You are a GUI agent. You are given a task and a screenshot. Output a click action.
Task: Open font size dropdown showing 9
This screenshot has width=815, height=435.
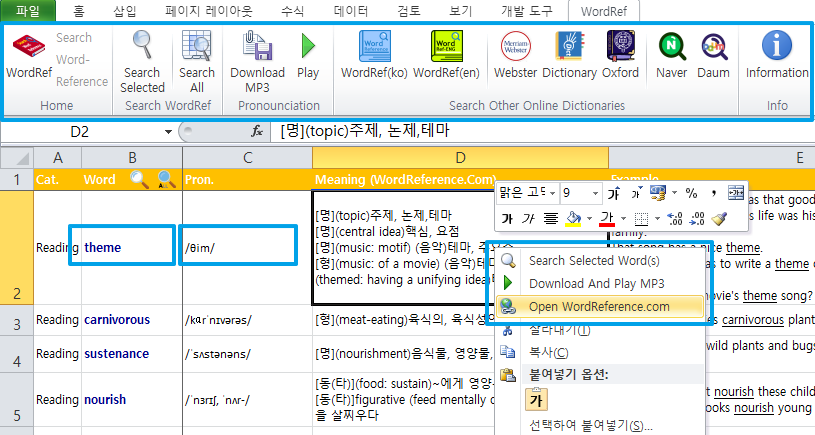(595, 193)
